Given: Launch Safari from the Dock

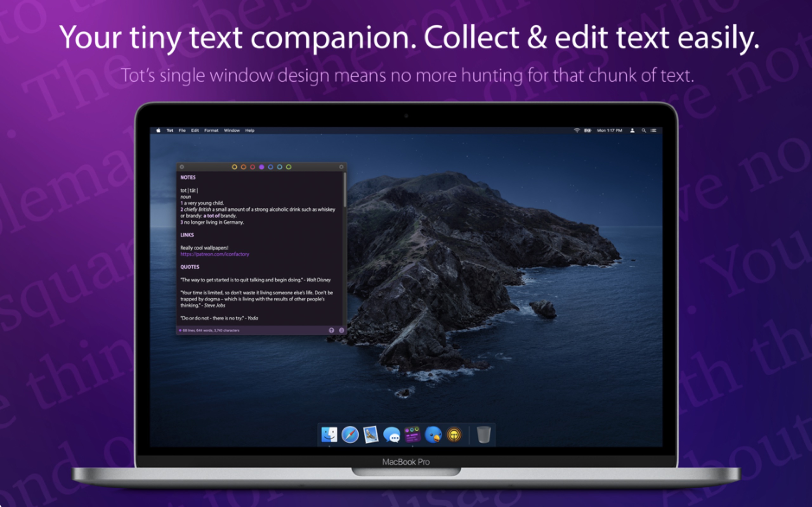Looking at the screenshot, I should 350,434.
